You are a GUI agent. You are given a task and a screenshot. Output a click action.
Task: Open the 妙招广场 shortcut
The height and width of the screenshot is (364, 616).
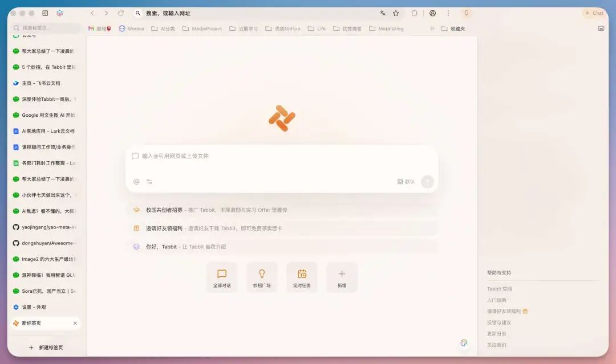click(x=262, y=278)
